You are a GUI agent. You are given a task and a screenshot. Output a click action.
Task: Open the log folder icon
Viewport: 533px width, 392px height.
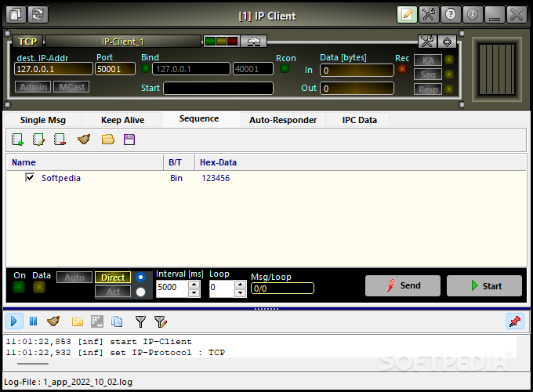[x=78, y=321]
